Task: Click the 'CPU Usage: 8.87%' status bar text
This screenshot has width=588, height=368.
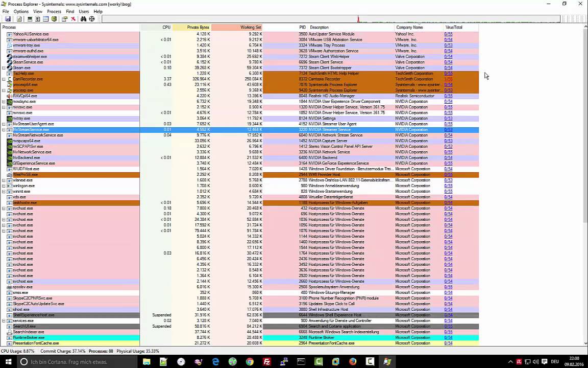Action: (x=18, y=351)
